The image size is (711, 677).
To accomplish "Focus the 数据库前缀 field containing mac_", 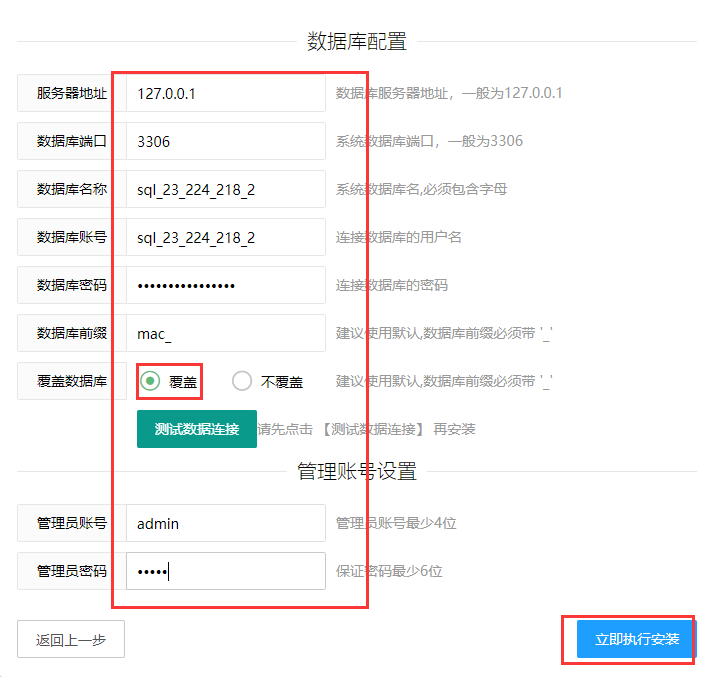I will [x=226, y=333].
